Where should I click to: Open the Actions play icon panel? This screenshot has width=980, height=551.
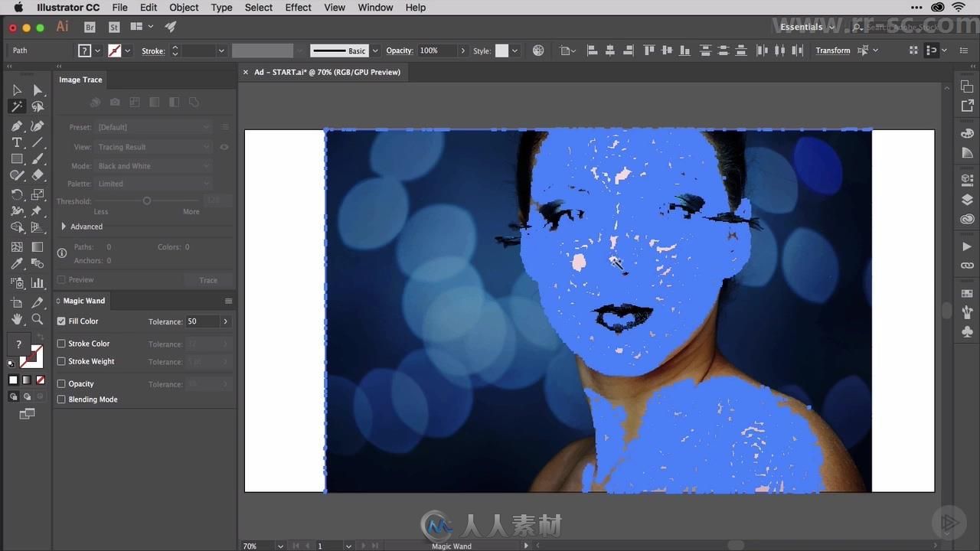point(967,246)
